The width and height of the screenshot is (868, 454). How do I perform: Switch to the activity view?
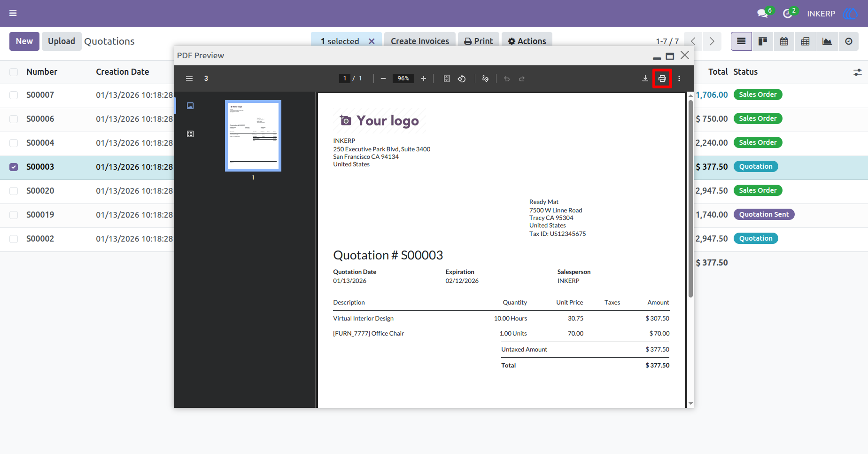point(848,41)
